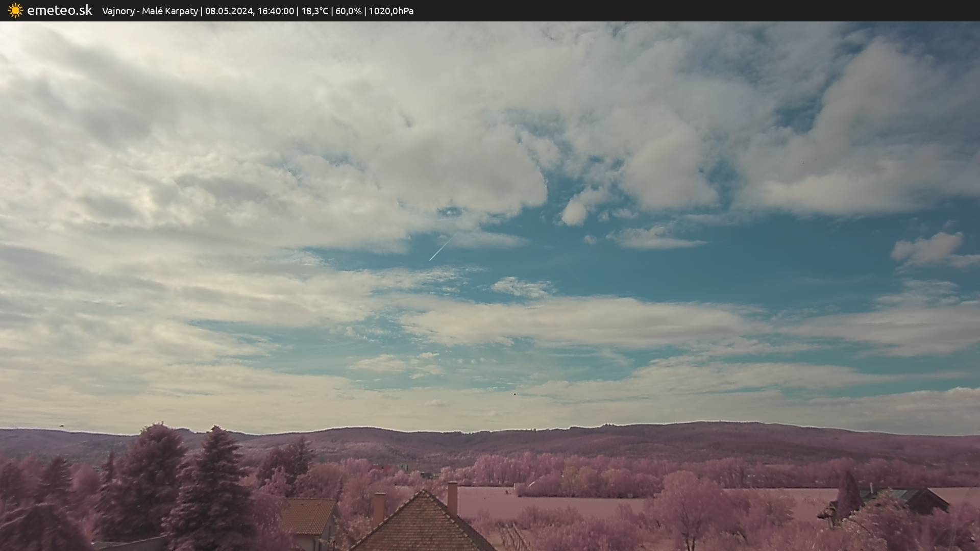Open the emeteo.sk site name
Viewport: 980px width, 551px height.
click(x=59, y=11)
